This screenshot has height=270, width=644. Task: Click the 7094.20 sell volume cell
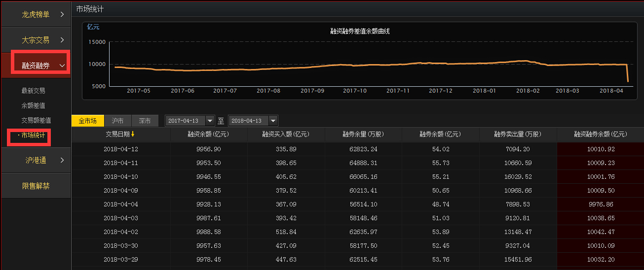(x=518, y=149)
